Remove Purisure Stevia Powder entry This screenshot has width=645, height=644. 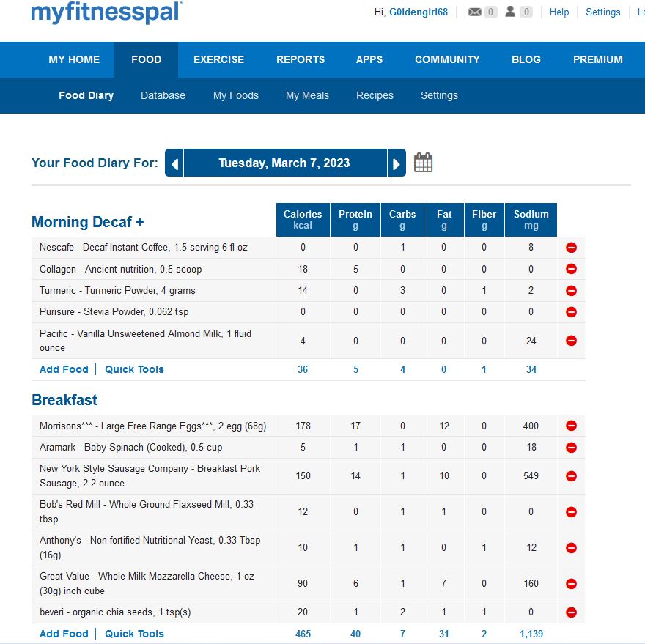pos(571,312)
